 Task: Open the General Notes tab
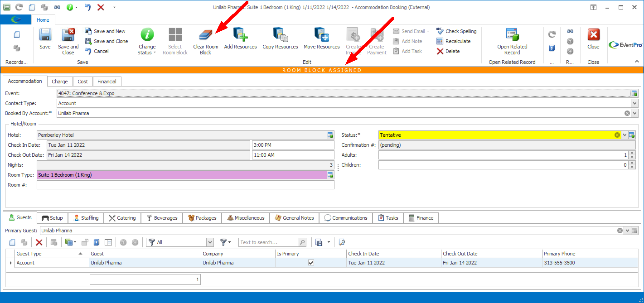tap(295, 218)
